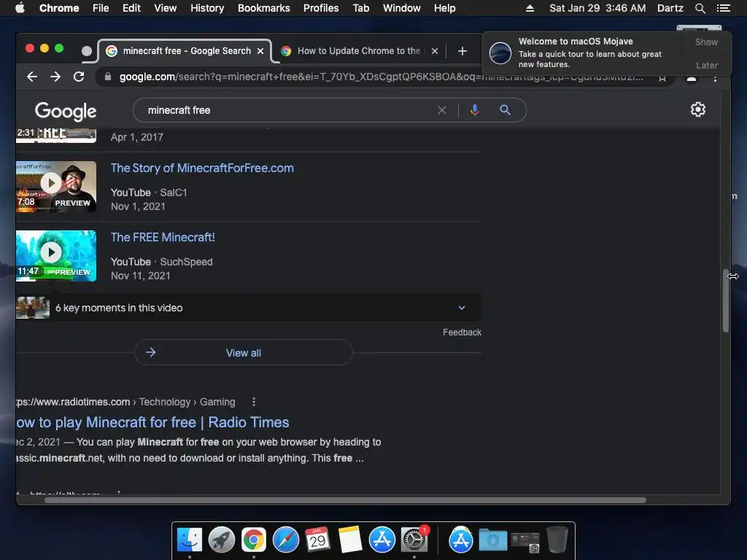Switch to the How to Update Chrome tab
The image size is (747, 560).
coord(359,51)
